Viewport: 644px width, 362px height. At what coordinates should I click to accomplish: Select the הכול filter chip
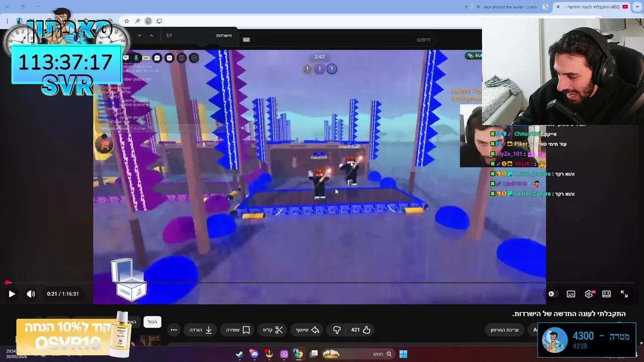(x=152, y=322)
